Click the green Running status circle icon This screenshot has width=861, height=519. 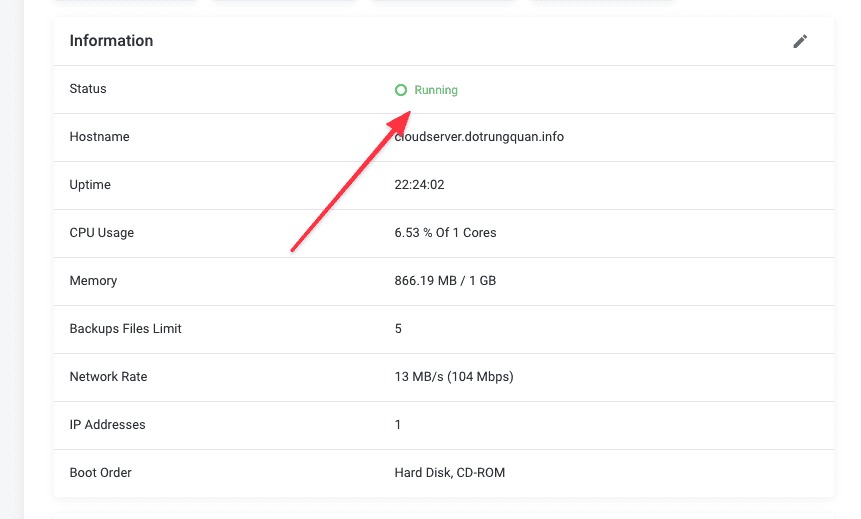(x=401, y=90)
